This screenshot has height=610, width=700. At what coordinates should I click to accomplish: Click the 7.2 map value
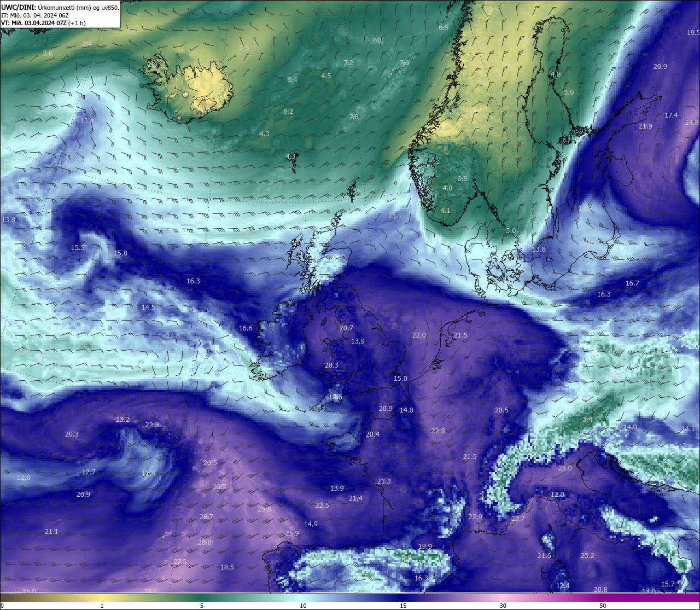point(348,63)
